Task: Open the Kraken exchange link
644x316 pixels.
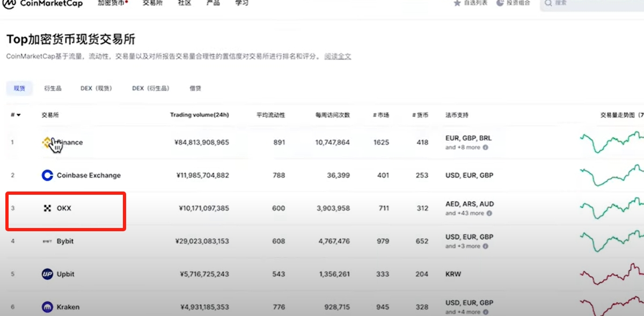Action: tap(68, 307)
